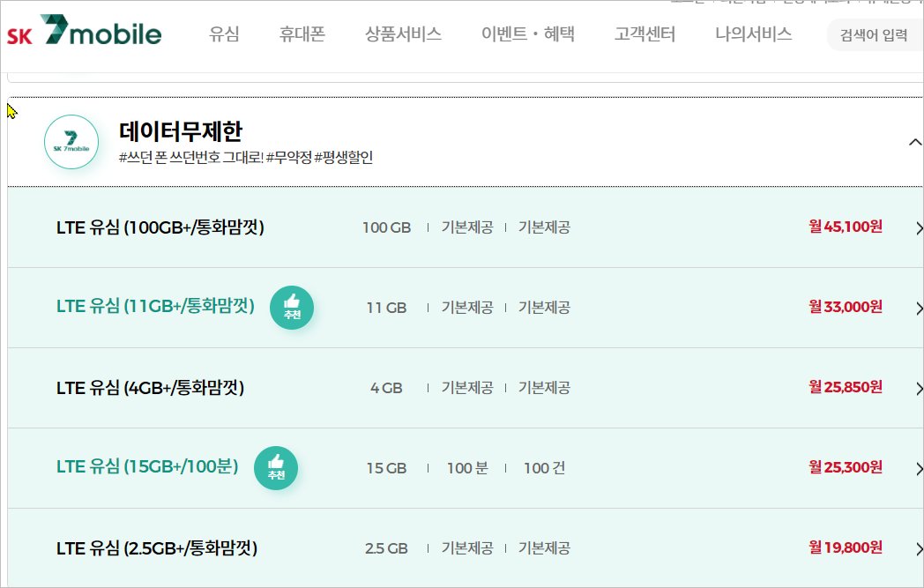Open the 상품서비스 menu
The width and height of the screenshot is (924, 588).
(x=403, y=35)
